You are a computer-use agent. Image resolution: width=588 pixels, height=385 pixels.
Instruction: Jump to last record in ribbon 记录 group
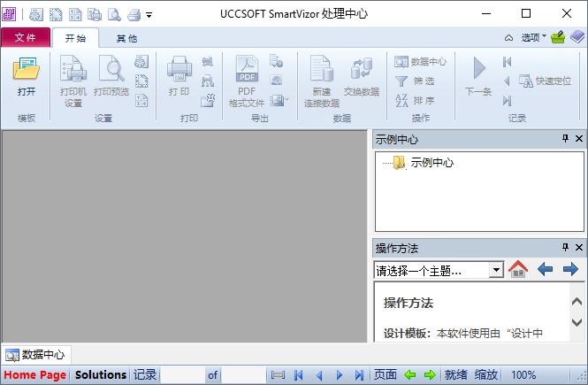pos(507,101)
